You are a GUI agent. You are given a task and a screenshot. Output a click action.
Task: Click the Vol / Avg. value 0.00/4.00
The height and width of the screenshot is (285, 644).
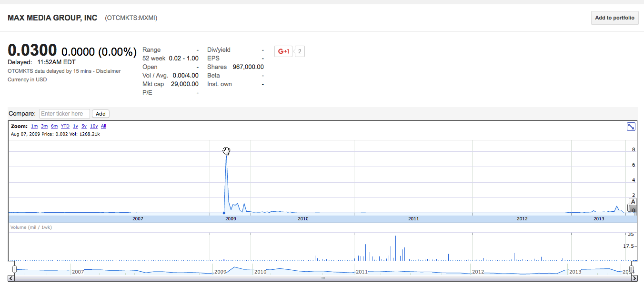pos(185,76)
